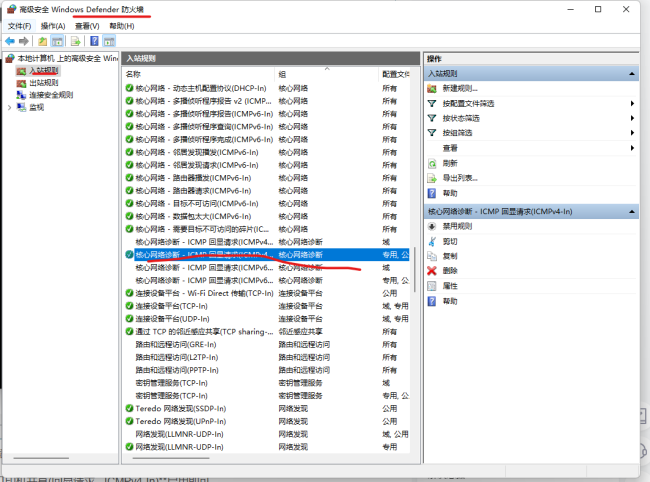650x482 pixels.
Task: Expand the 监视 tree node arrow
Action: coord(10,107)
